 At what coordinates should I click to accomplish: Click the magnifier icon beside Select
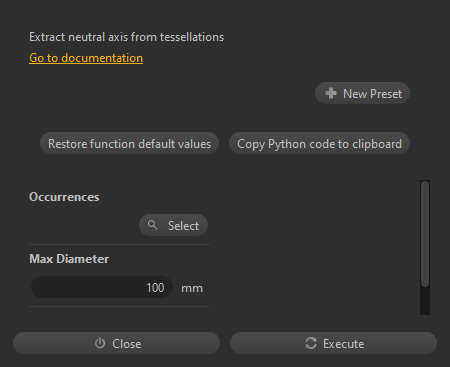153,225
